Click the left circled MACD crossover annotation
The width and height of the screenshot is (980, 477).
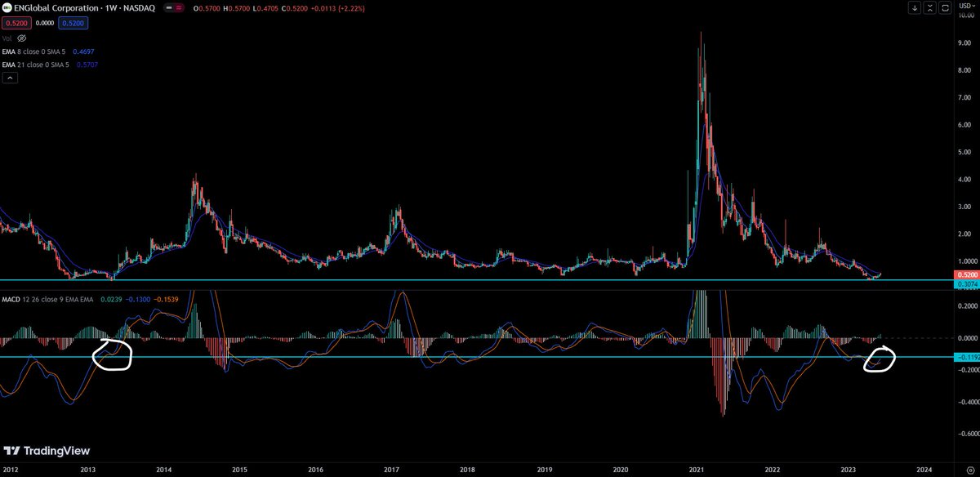pos(113,354)
